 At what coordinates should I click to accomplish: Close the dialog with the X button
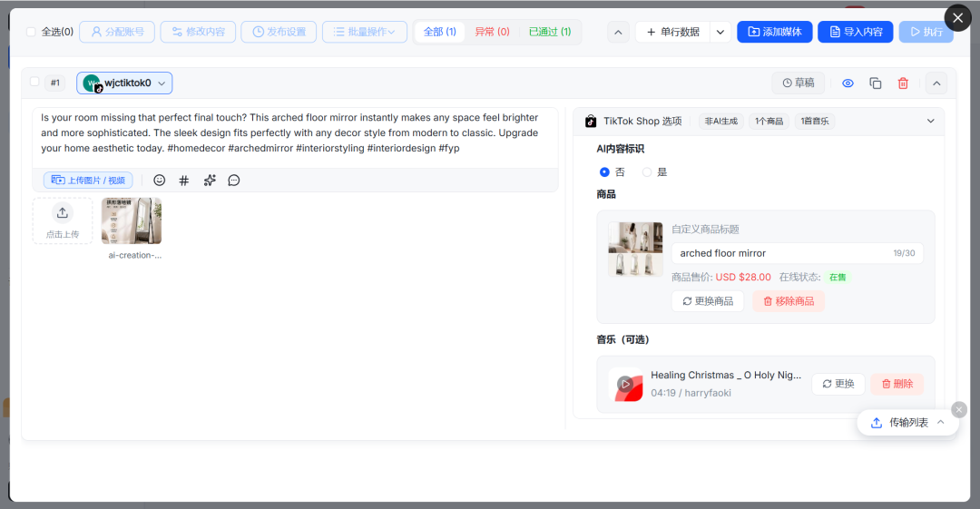[957, 18]
